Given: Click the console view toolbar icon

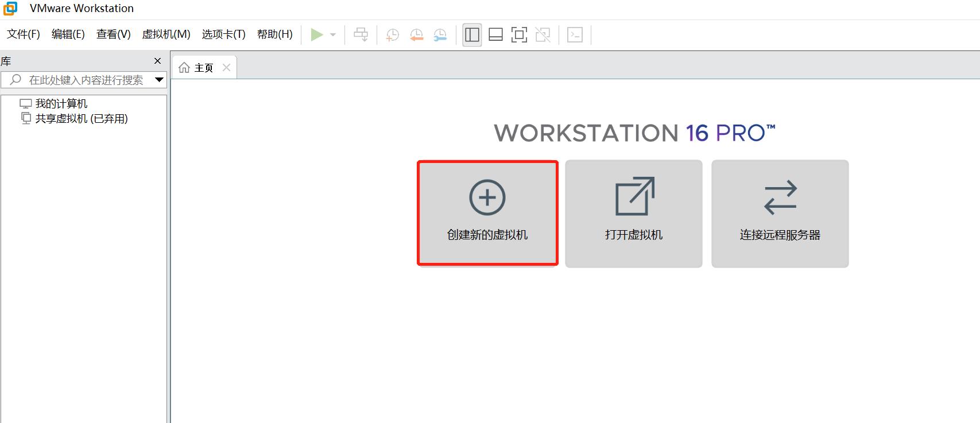Looking at the screenshot, I should [x=575, y=35].
